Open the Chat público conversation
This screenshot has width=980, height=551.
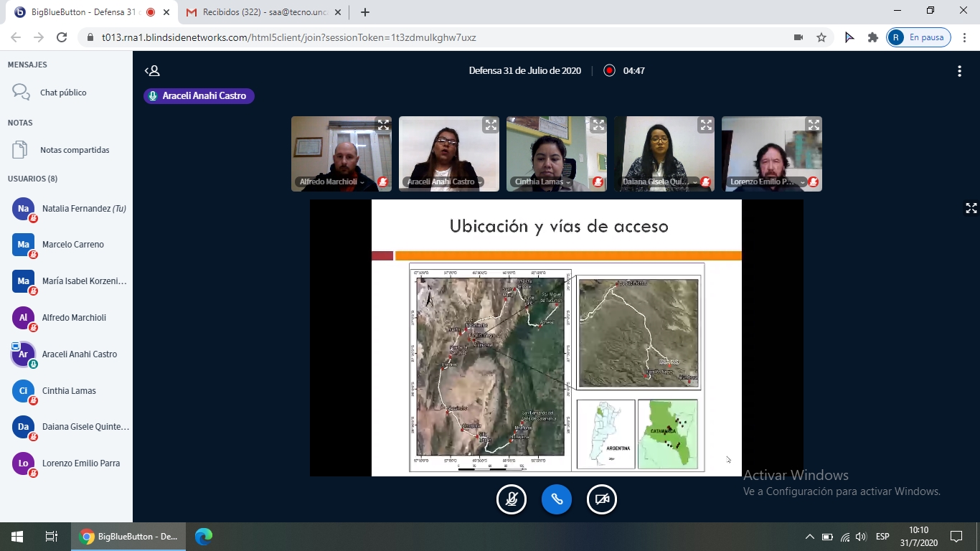click(x=63, y=93)
